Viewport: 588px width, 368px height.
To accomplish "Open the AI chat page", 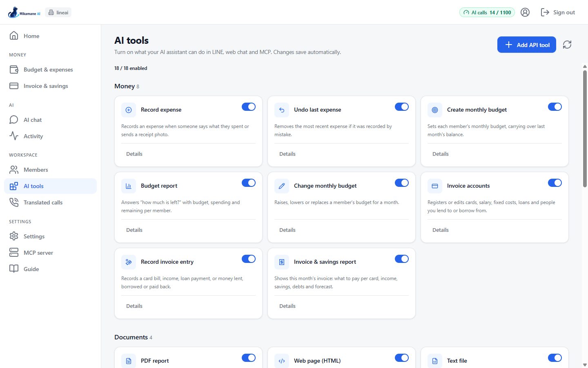I will pos(50,120).
